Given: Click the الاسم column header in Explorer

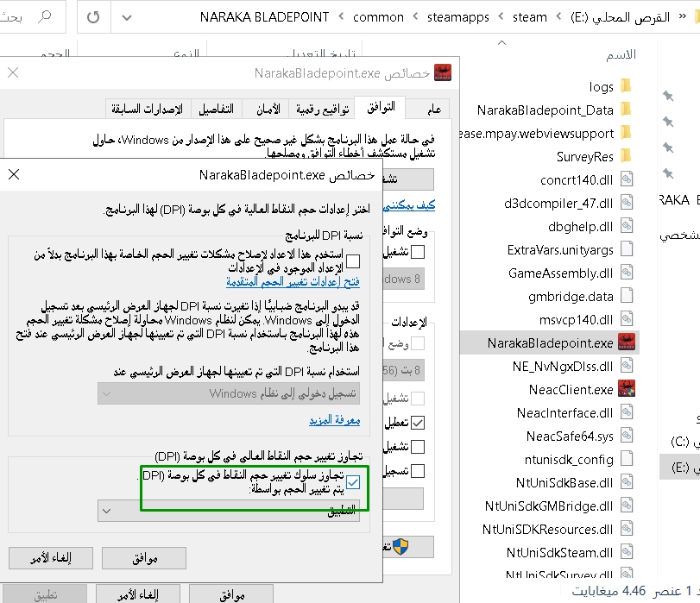Looking at the screenshot, I should [x=621, y=54].
